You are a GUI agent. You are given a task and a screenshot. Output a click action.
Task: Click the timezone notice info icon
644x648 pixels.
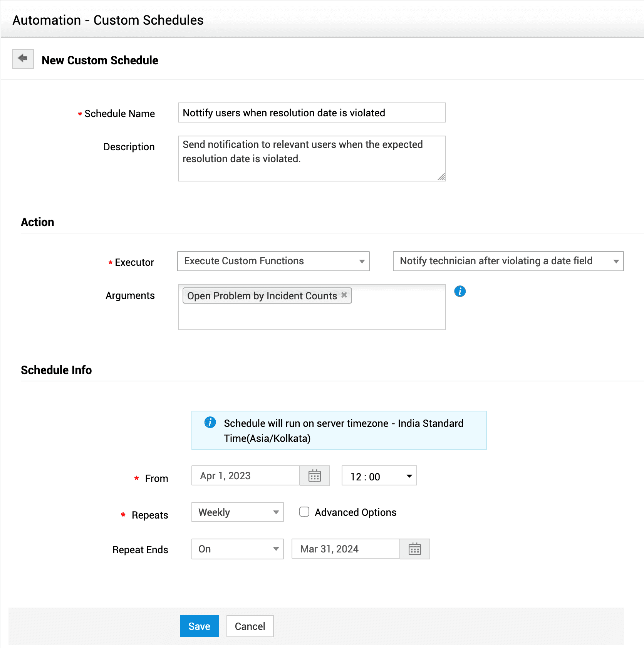210,423
